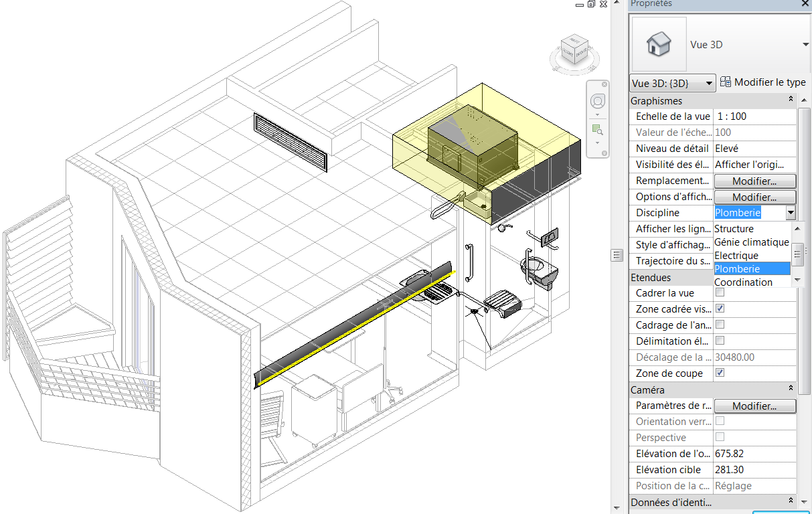Click the Niveau de détail value Elevé

click(x=755, y=149)
